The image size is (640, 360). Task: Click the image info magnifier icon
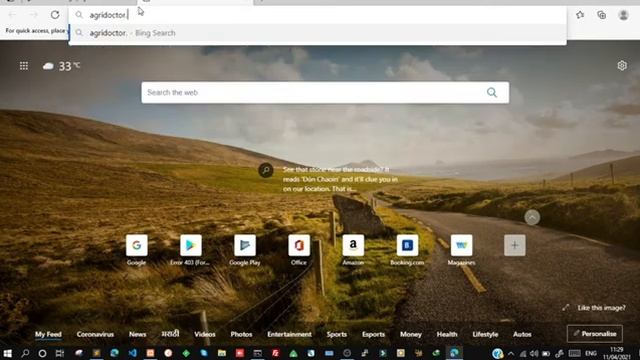pyautogui.click(x=266, y=170)
